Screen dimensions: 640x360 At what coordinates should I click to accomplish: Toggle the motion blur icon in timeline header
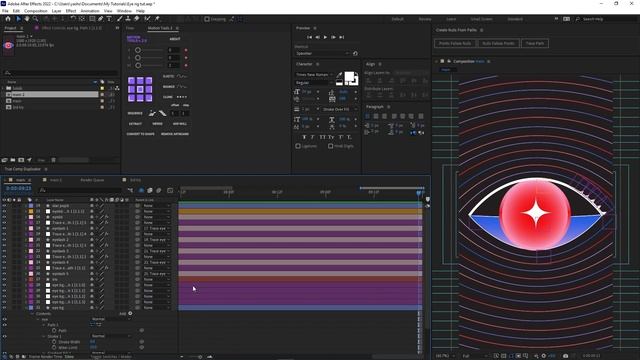pyautogui.click(x=159, y=190)
